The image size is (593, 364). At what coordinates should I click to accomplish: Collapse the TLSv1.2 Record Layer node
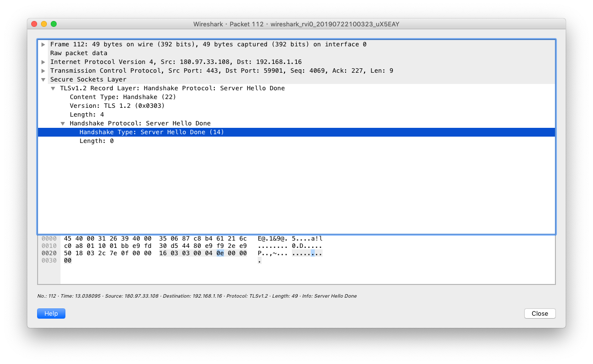point(53,88)
